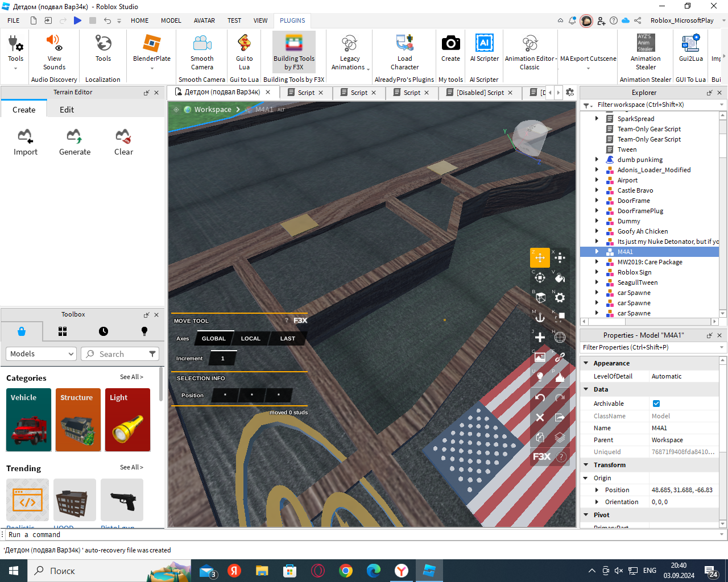This screenshot has width=728, height=582.
Task: Open See All for Categories
Action: point(131,377)
